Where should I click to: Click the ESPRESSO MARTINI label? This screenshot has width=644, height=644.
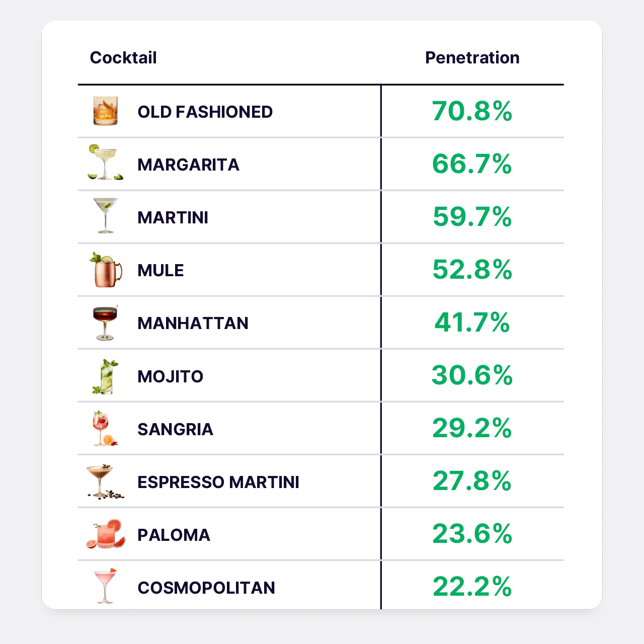point(218,482)
